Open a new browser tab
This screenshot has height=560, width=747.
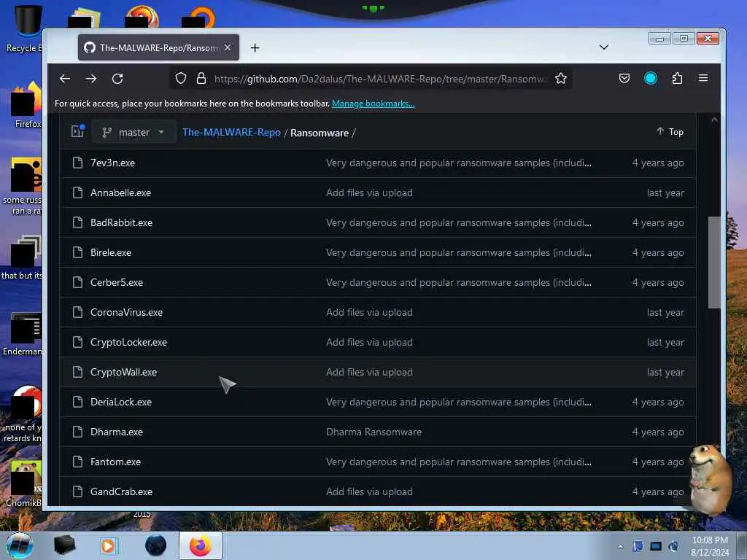[x=255, y=47]
